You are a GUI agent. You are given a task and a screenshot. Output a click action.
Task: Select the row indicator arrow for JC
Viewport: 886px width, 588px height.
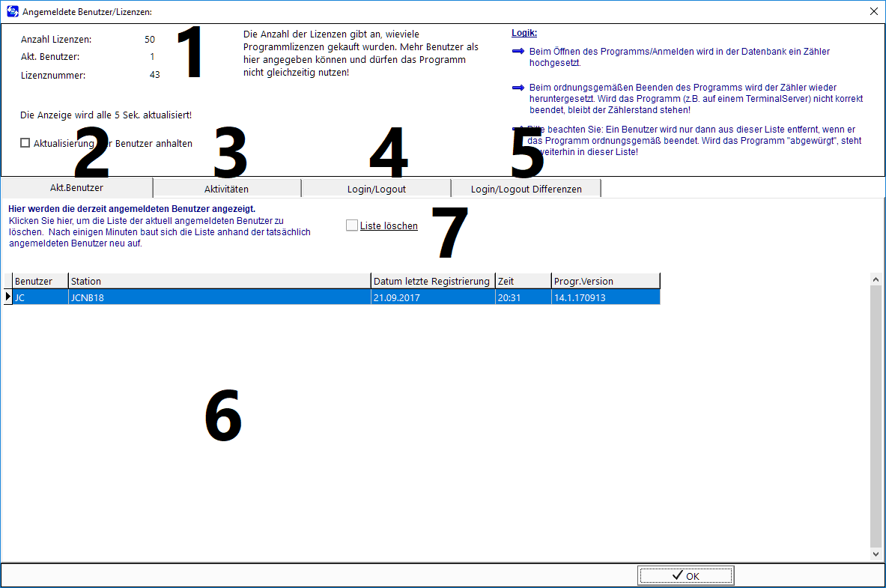tap(8, 297)
